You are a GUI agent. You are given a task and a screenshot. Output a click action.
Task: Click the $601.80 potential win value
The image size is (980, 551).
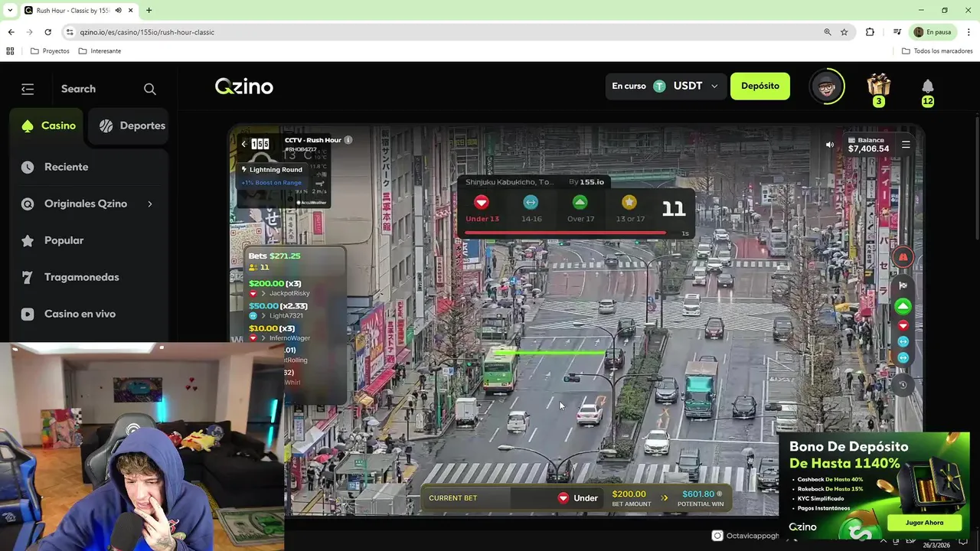(x=698, y=494)
